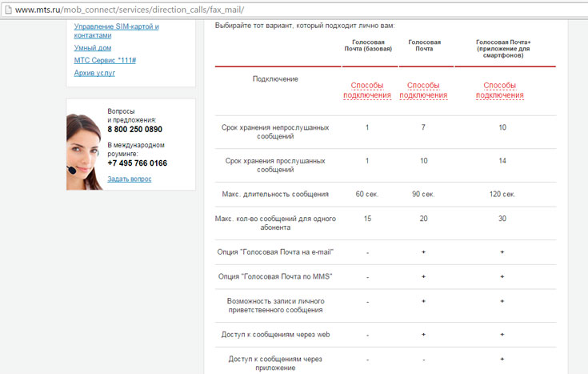The width and height of the screenshot is (588, 374).
Task: Click the www.mts.ru URL address field
Action: 128,9
